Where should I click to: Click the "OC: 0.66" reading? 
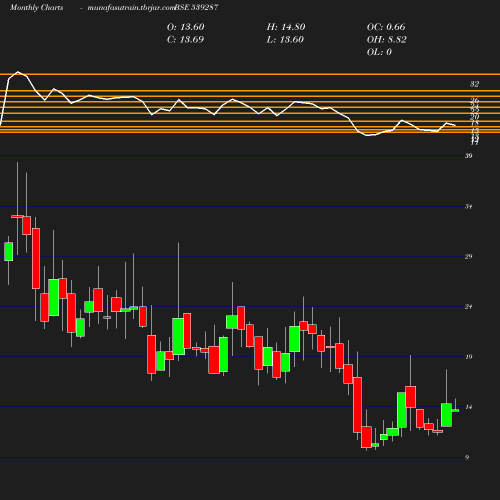click(x=386, y=27)
